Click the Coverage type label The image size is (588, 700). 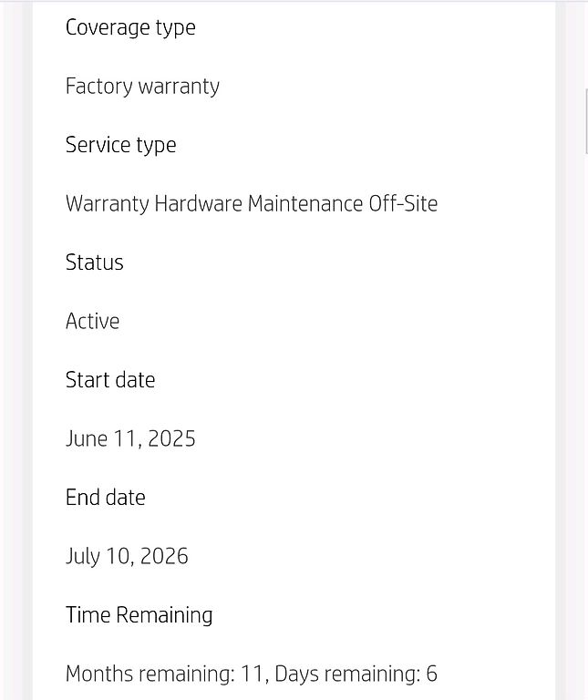coord(130,28)
